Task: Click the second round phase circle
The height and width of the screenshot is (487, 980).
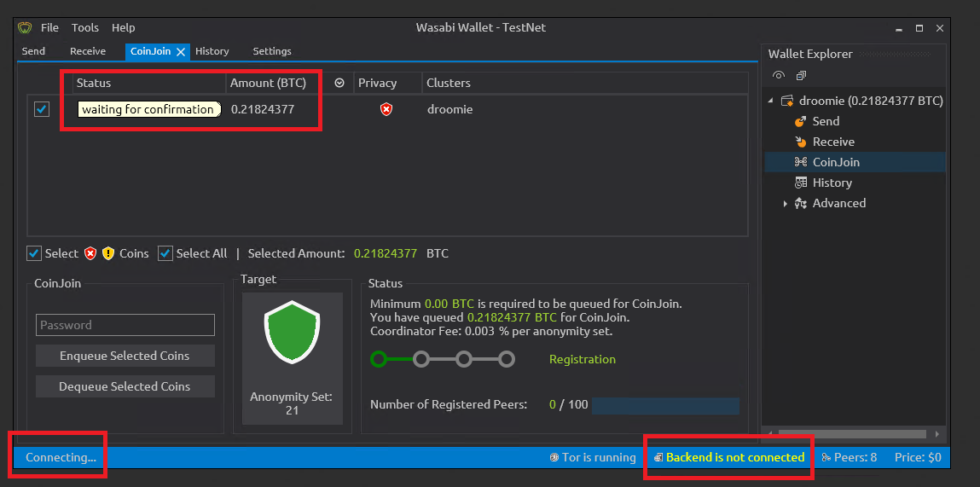Action: pyautogui.click(x=421, y=359)
